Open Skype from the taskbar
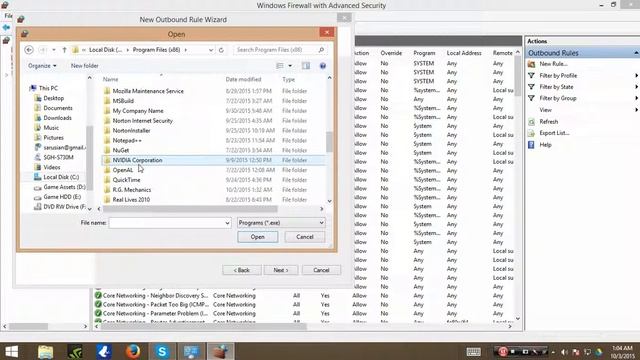The image size is (640, 360). coord(162,351)
